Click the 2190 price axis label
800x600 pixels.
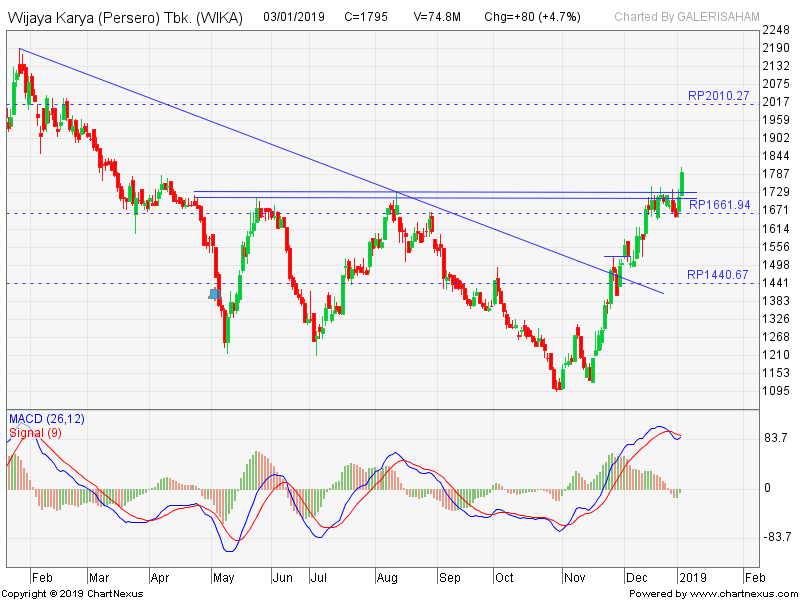pyautogui.click(x=776, y=48)
